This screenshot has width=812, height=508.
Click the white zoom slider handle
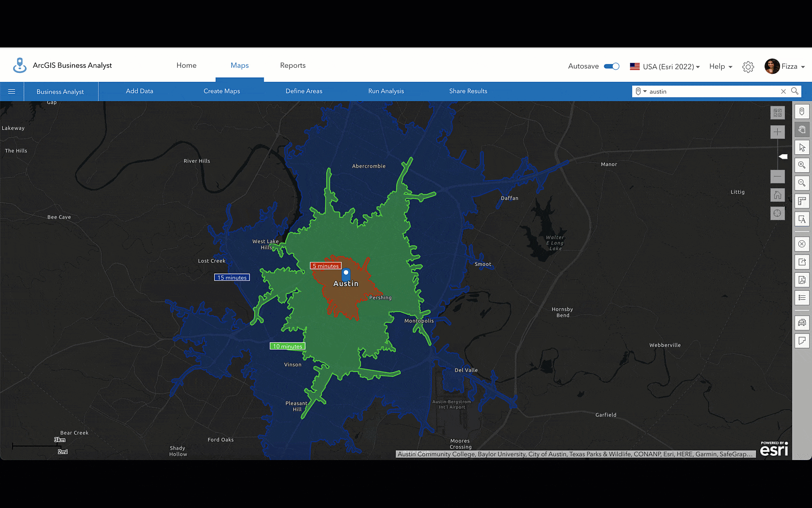[x=783, y=157]
